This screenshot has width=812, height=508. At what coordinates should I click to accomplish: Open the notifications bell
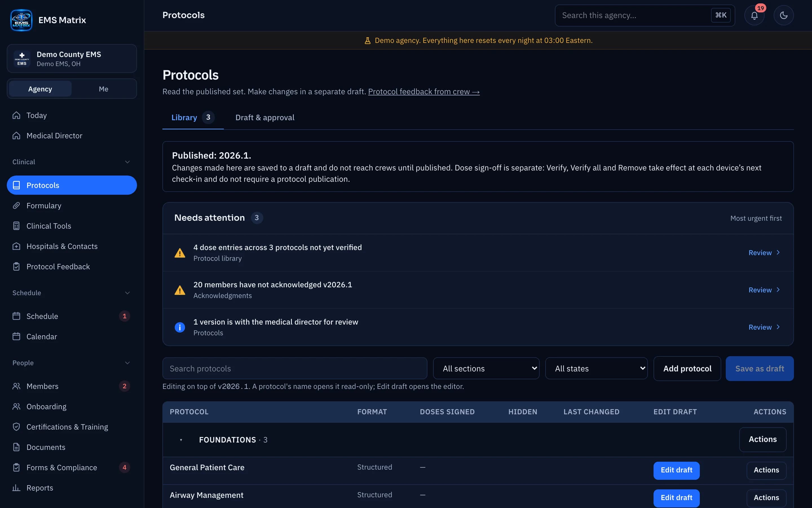(x=754, y=16)
